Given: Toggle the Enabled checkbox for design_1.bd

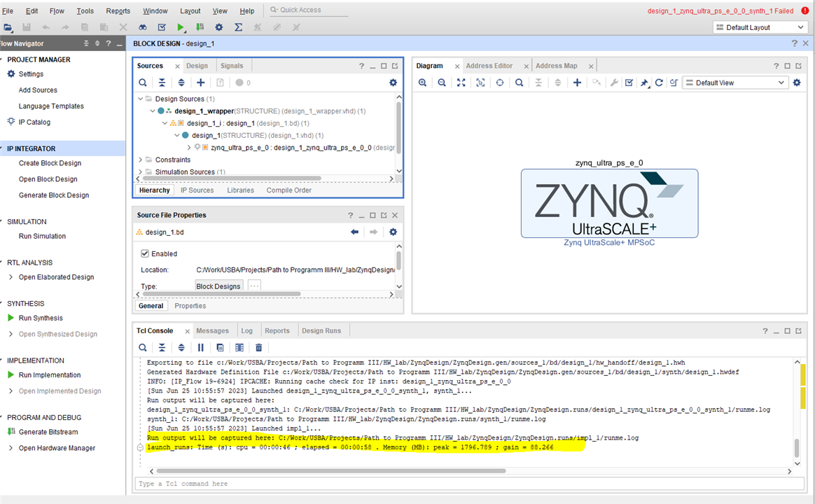Looking at the screenshot, I should 146,253.
